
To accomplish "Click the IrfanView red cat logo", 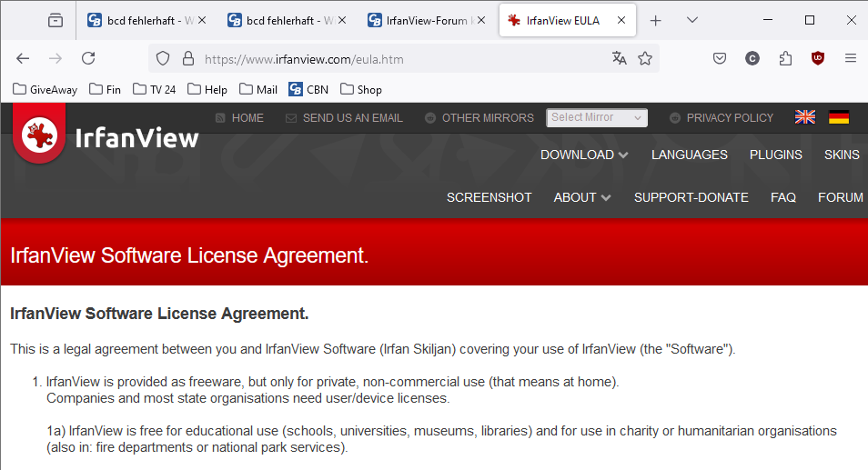I will point(39,135).
